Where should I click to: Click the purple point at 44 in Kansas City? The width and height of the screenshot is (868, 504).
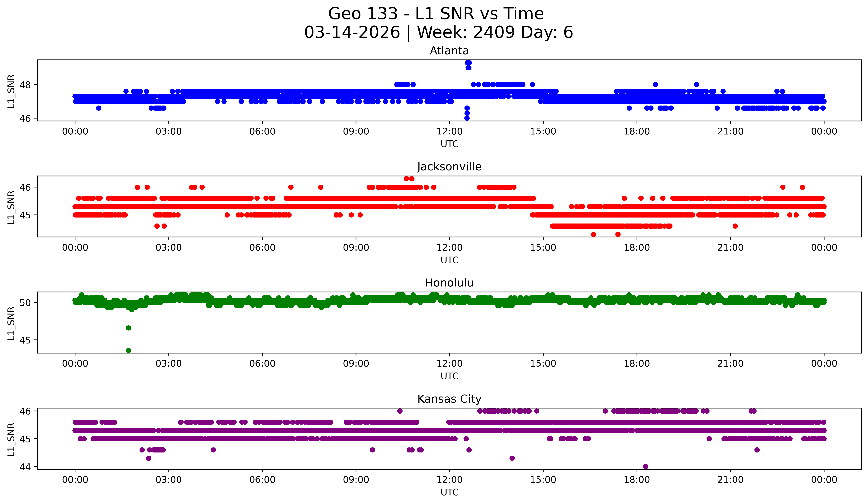coord(646,466)
